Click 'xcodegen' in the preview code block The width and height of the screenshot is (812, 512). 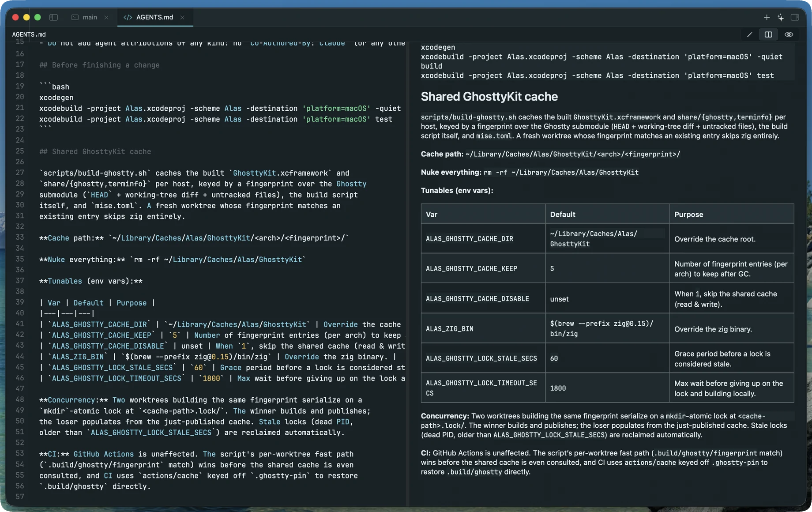click(438, 47)
